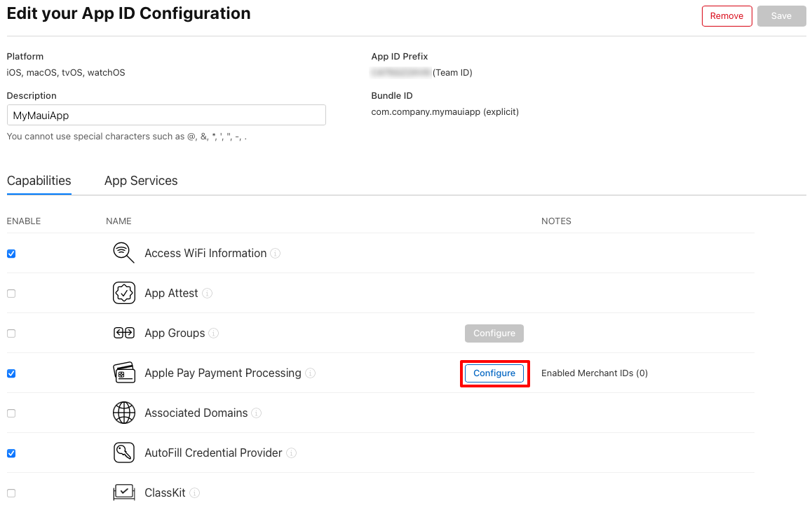Click the Associated Domains globe icon
This screenshot has height=510, width=812.
tap(123, 413)
